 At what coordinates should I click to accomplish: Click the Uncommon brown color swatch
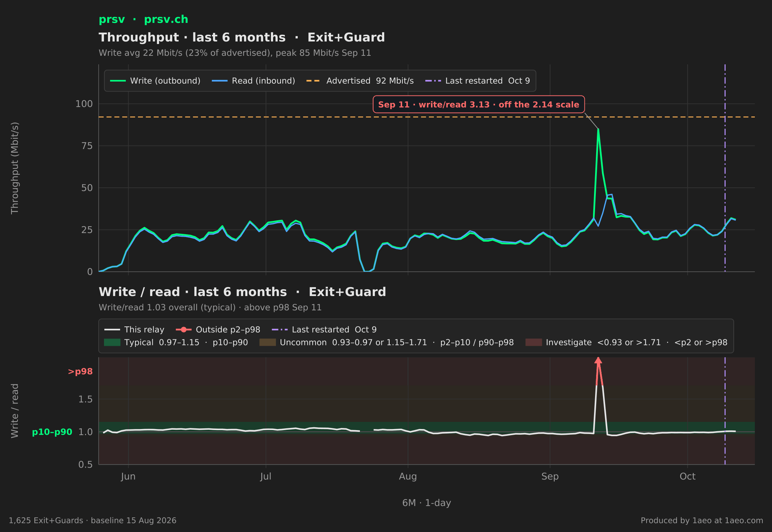pos(268,343)
